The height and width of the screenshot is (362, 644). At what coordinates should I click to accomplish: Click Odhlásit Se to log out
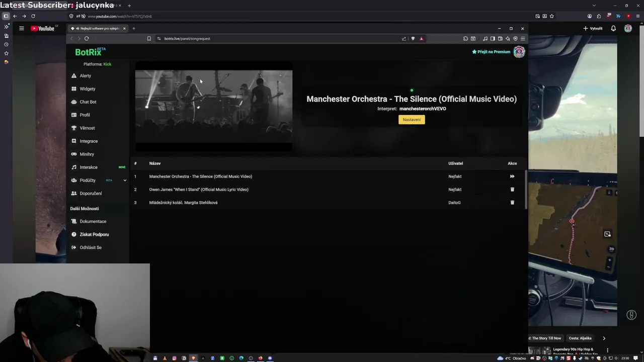pos(91,247)
